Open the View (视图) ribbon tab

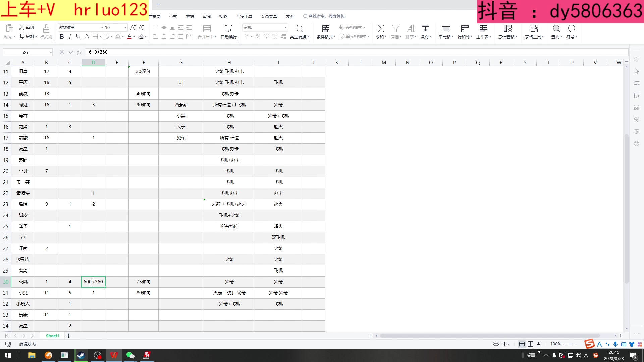tap(223, 16)
